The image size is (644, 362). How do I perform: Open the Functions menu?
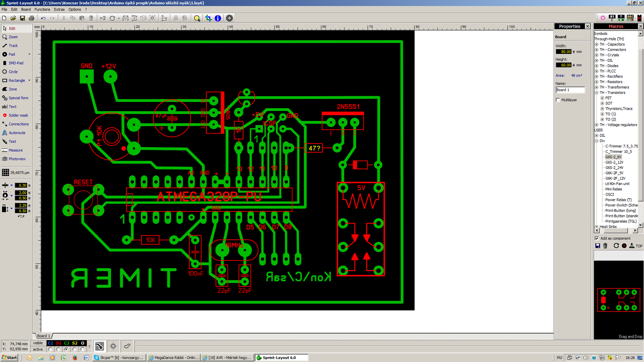[x=42, y=10]
